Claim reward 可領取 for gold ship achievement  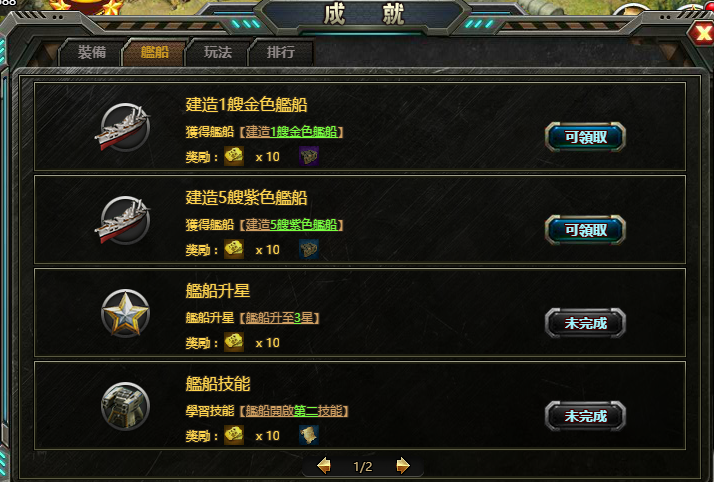[585, 137]
